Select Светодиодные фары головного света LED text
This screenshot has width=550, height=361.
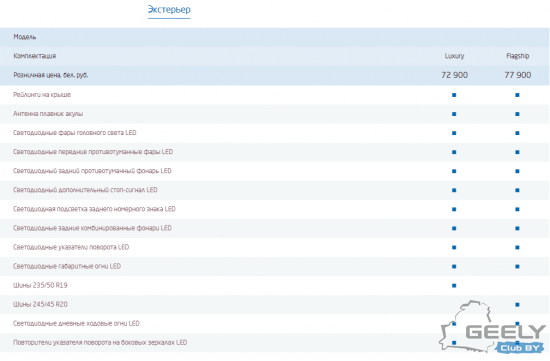coord(74,133)
